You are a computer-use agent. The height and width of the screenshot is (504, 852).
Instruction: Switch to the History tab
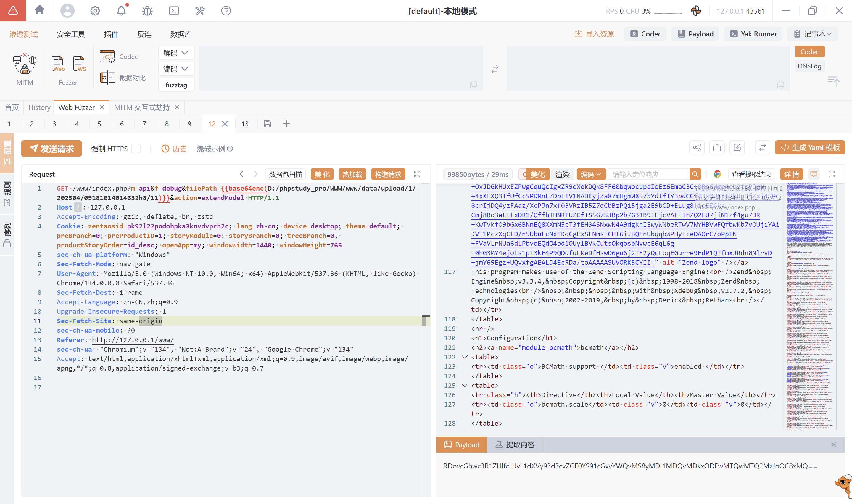[39, 107]
